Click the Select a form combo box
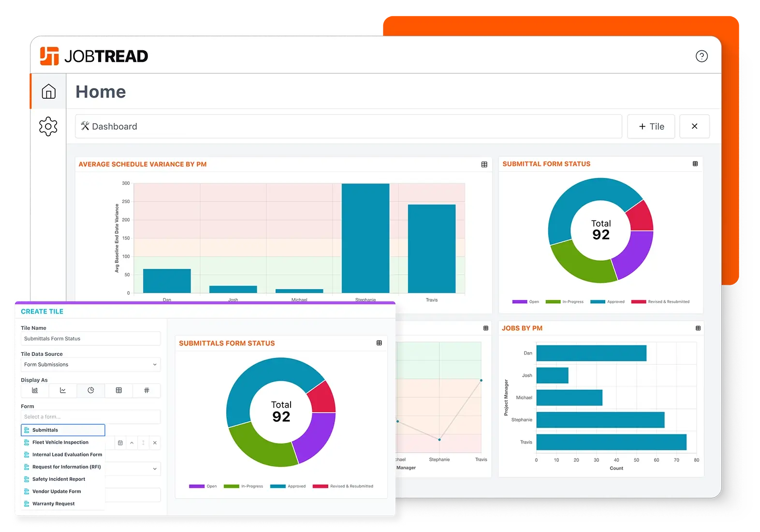This screenshot has width=760, height=532. (90, 417)
